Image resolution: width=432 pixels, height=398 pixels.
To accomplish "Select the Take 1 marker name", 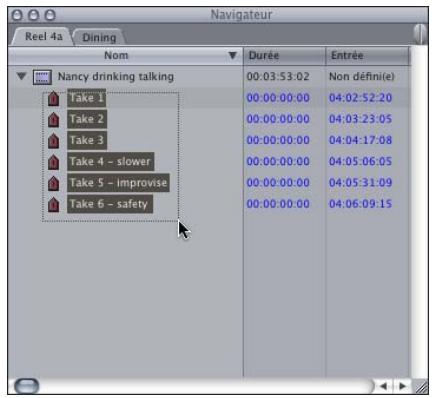I will coord(87,98).
